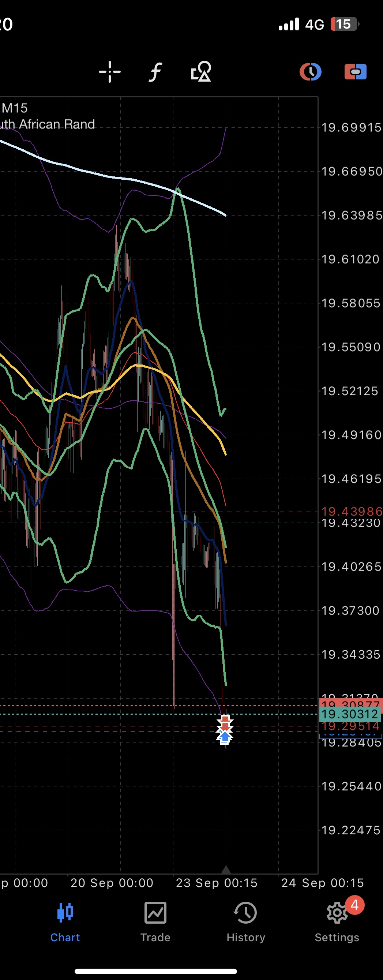Tap the M15 timeframe label
Screen dimensions: 383x980
coord(15,108)
